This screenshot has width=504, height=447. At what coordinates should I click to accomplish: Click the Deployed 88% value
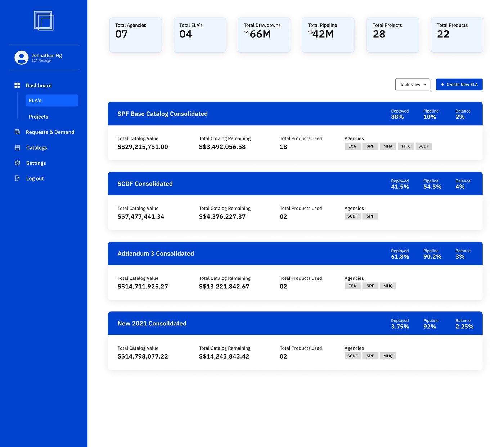[x=397, y=117]
